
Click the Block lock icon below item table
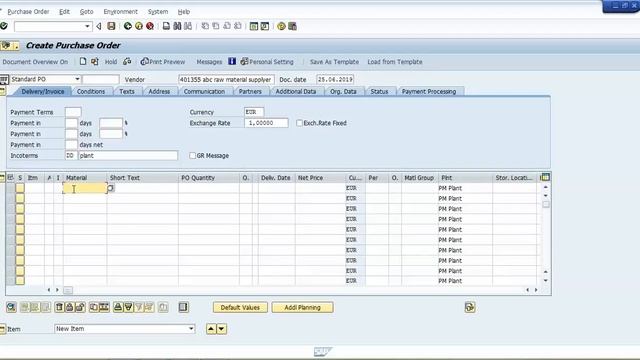click(69, 307)
